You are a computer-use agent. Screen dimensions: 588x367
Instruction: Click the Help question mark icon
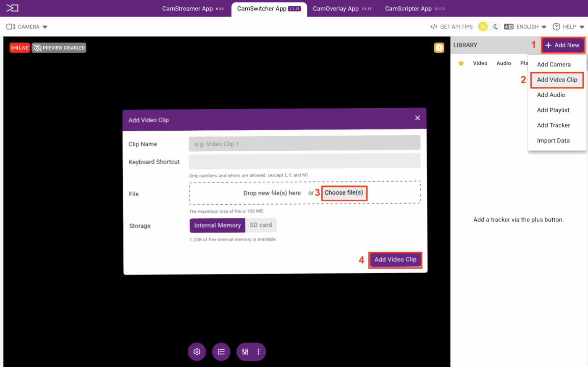(x=556, y=27)
